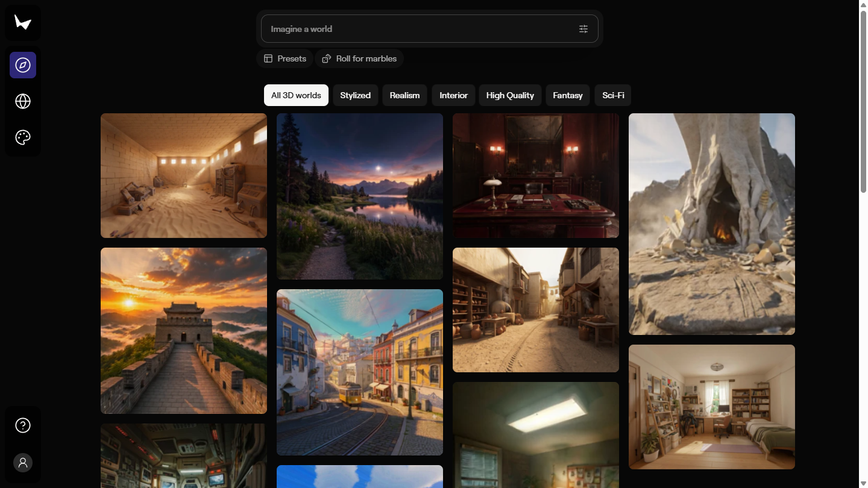Focus the Imagine a world input
Screen dimensions: 868x488
tap(430, 29)
